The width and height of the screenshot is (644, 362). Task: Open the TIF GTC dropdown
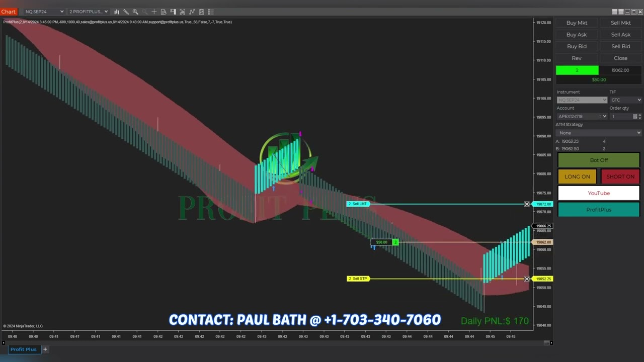(625, 100)
